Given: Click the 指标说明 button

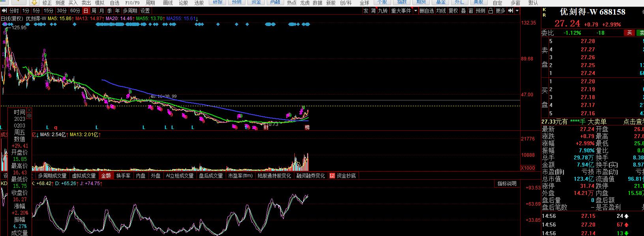Looking at the screenshot, I should (x=507, y=184).
